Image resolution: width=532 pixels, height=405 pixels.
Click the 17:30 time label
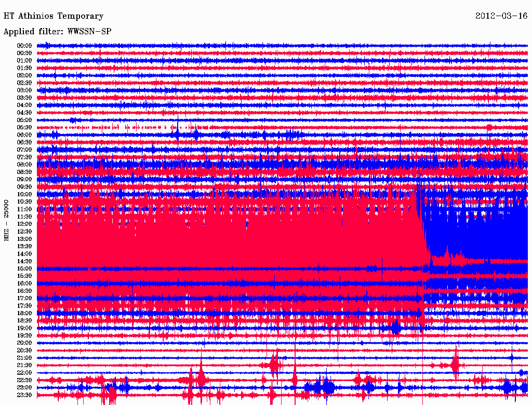[24, 306]
